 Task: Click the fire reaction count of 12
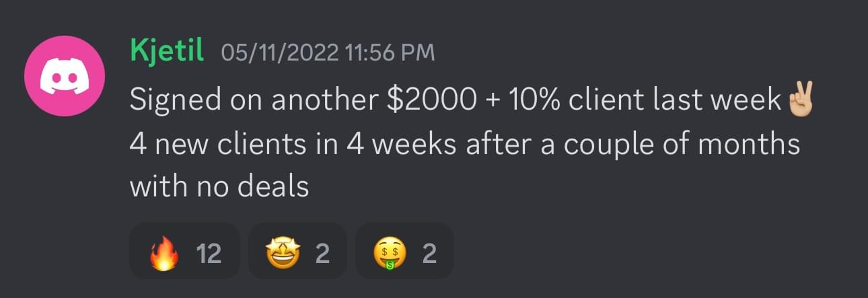209,254
